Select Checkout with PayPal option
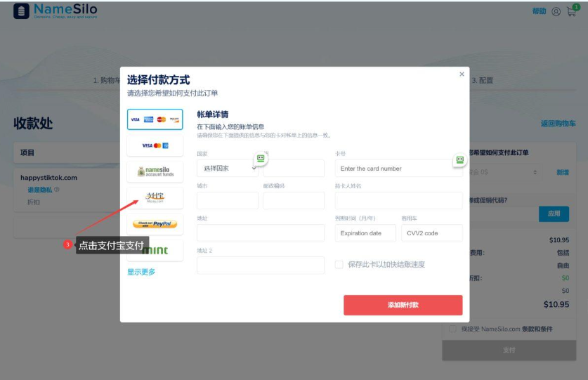 coord(155,224)
